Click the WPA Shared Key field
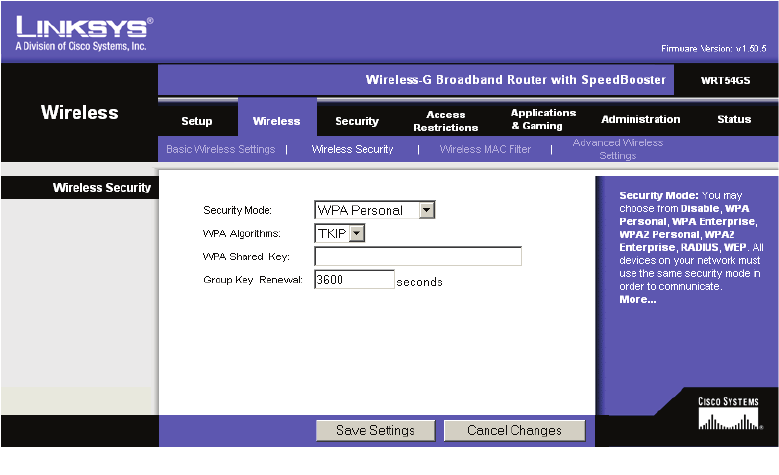The image size is (779, 475). (418, 256)
